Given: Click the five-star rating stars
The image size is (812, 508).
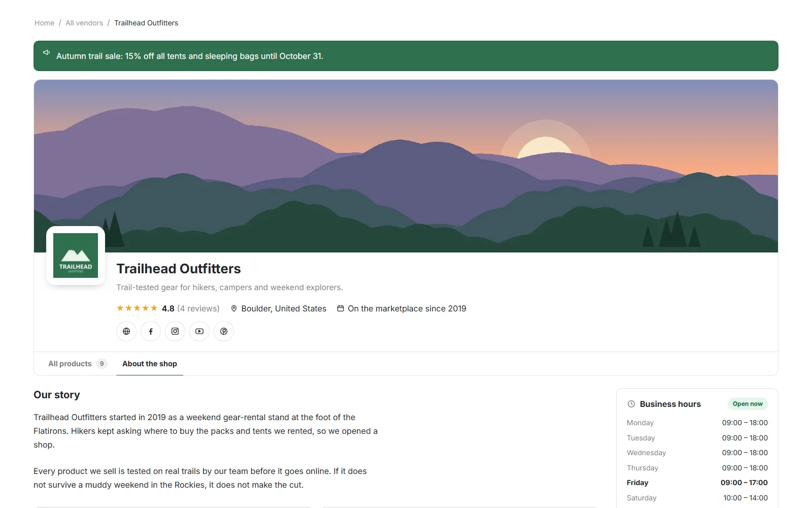Looking at the screenshot, I should 137,308.
